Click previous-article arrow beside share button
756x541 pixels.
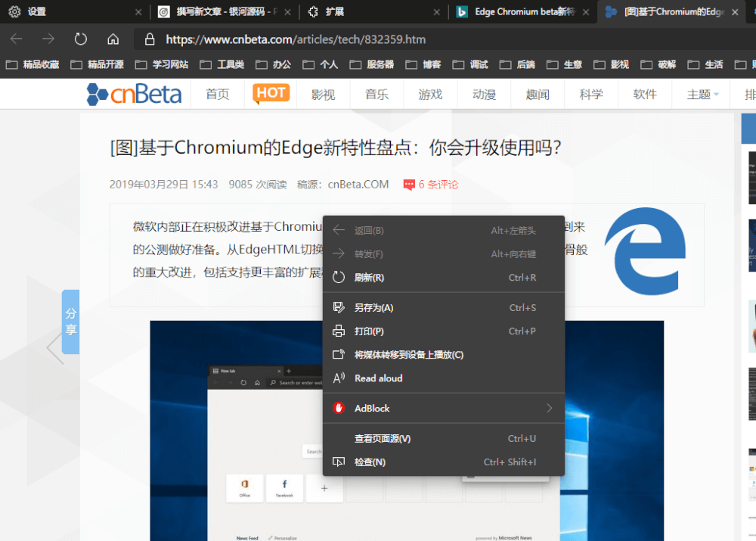(55, 347)
